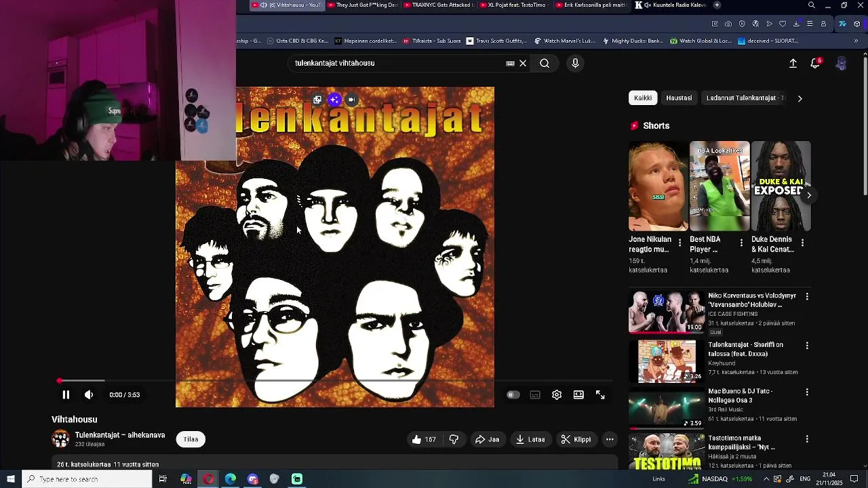Open on-screen keyboard icon in search box
868x488 pixels.
pyautogui.click(x=510, y=63)
